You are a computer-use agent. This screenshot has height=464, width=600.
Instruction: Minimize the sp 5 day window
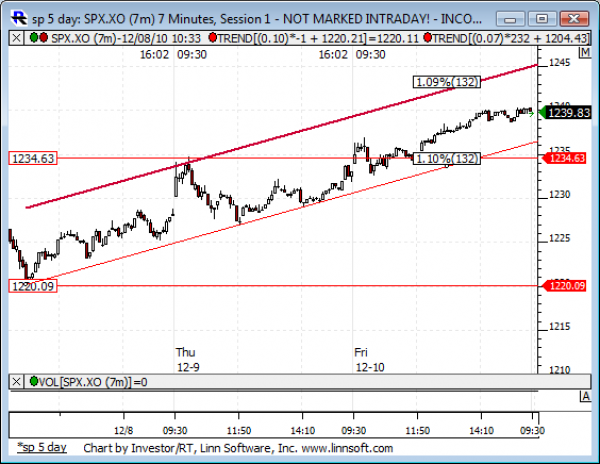click(x=511, y=18)
